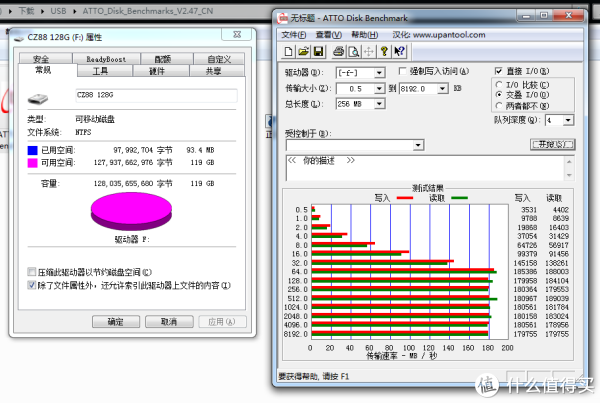Toggle the index file contents checkbox

point(32,285)
